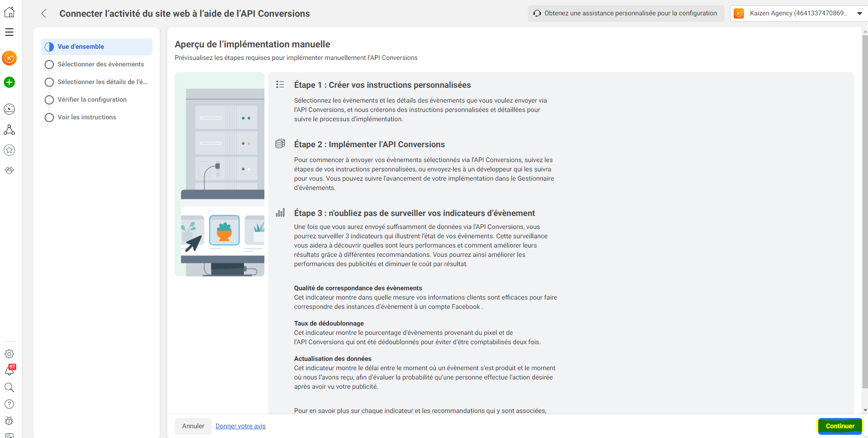Screen dimensions: 868x438
Task: Select Sélectionner des évènements step
Action: pos(97,65)
